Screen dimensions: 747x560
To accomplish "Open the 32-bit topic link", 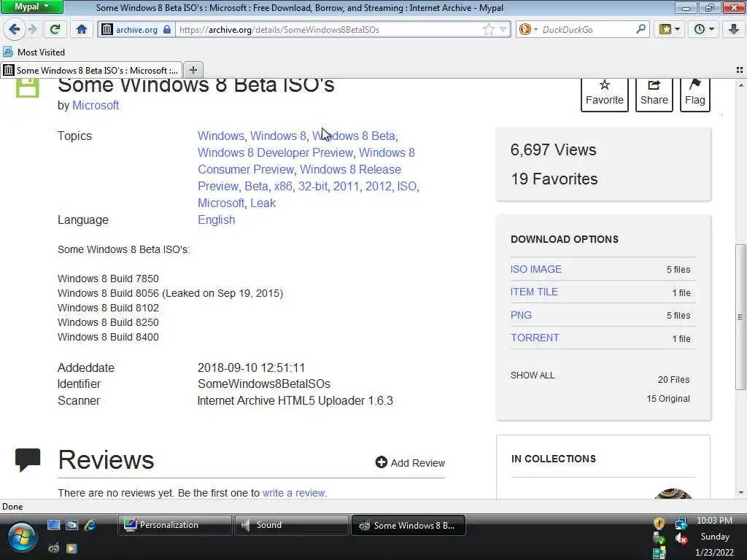I will coord(312,186).
